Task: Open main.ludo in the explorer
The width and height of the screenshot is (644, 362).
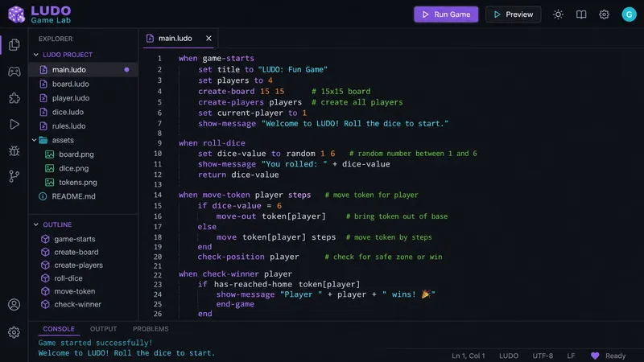Action: 83,70
